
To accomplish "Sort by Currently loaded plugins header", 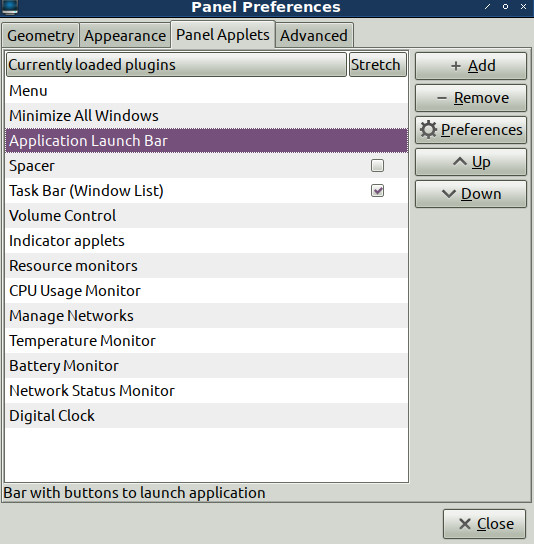I will click(x=176, y=65).
